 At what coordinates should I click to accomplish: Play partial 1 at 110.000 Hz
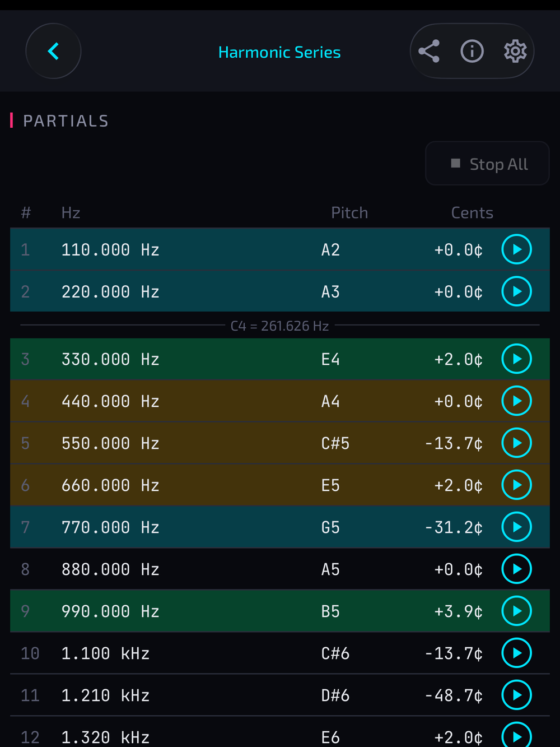[516, 249]
